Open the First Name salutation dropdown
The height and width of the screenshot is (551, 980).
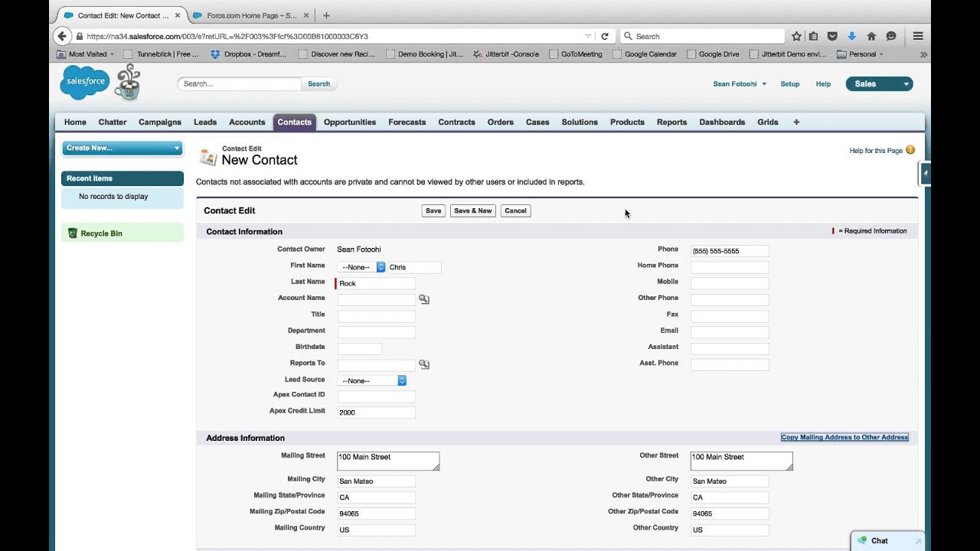[361, 267]
